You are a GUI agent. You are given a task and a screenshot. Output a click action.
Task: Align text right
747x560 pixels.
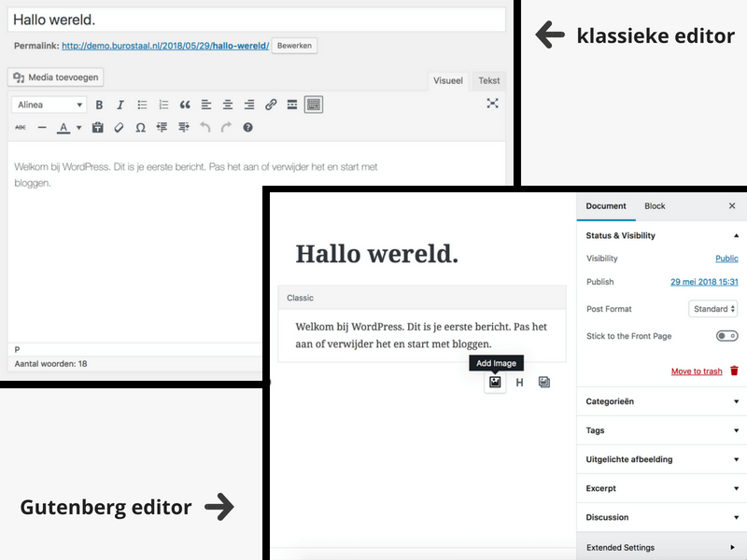point(249,105)
